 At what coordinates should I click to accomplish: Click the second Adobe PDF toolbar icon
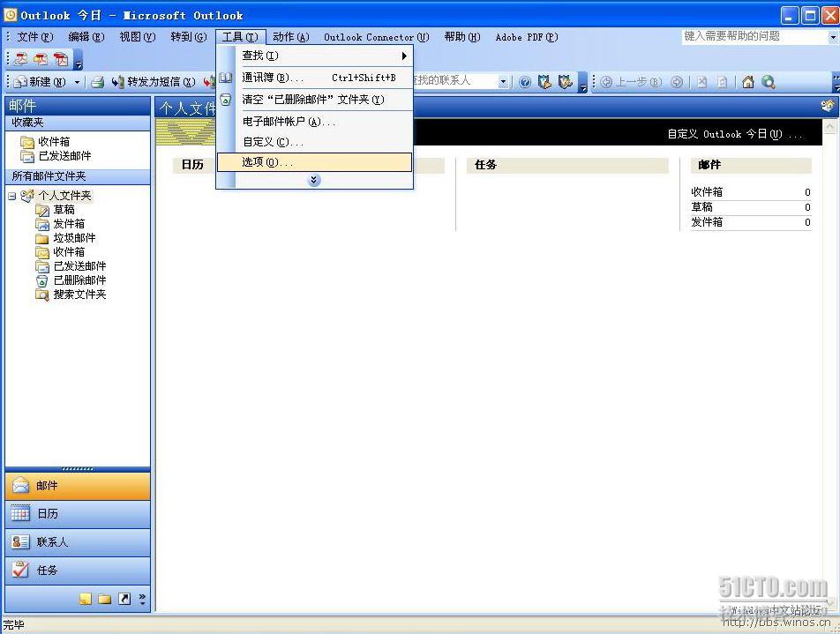click(x=41, y=59)
